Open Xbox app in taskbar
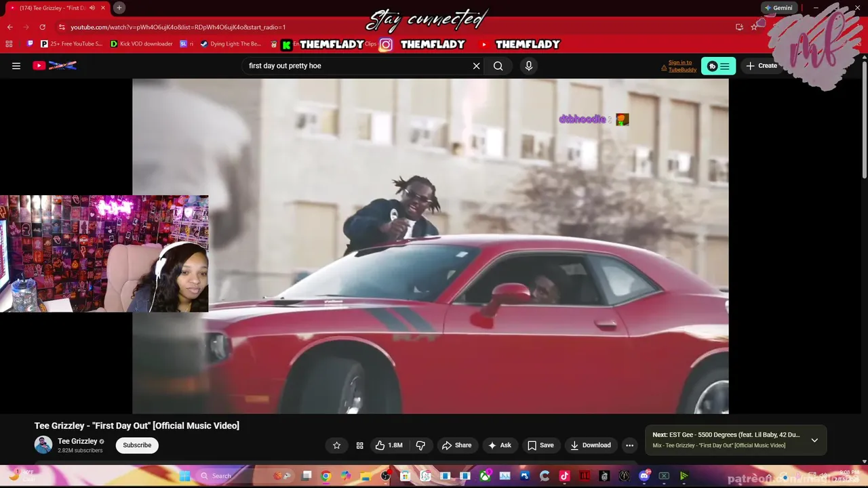This screenshot has height=488, width=868. click(485, 476)
